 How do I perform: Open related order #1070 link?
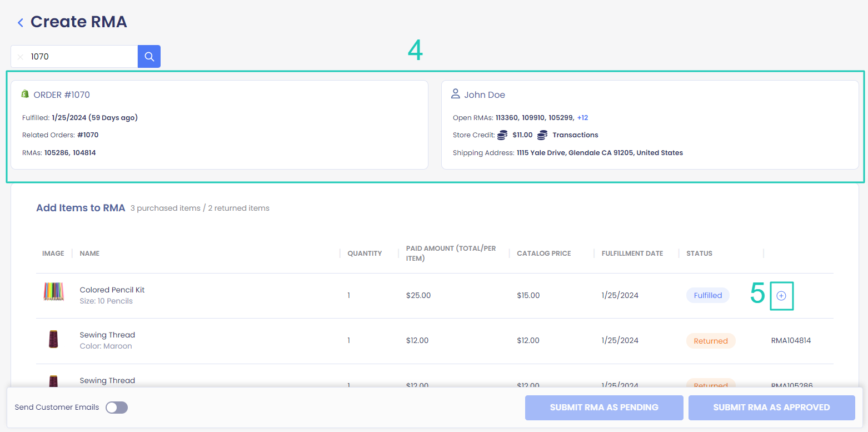(88, 135)
